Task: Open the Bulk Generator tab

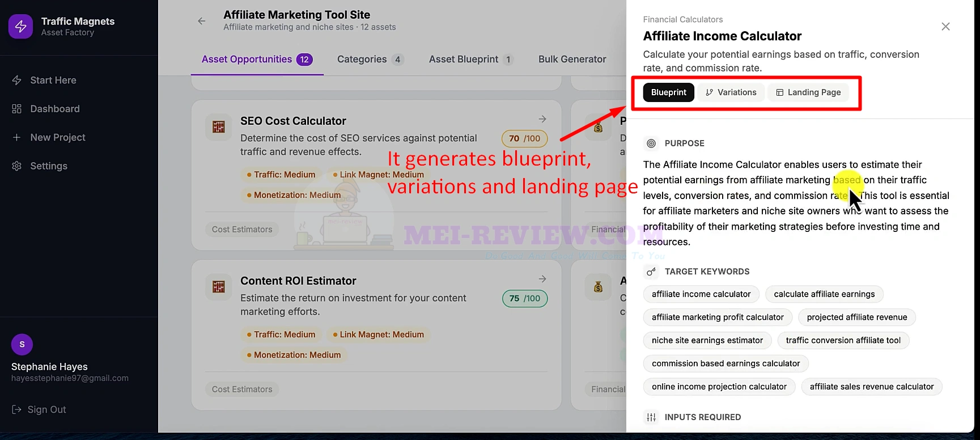Action: click(x=572, y=60)
